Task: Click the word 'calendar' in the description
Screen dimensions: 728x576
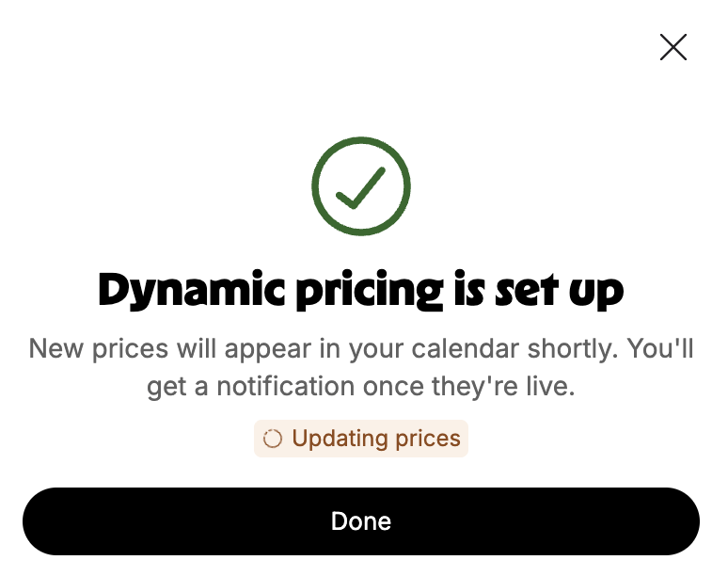Action: coord(466,348)
